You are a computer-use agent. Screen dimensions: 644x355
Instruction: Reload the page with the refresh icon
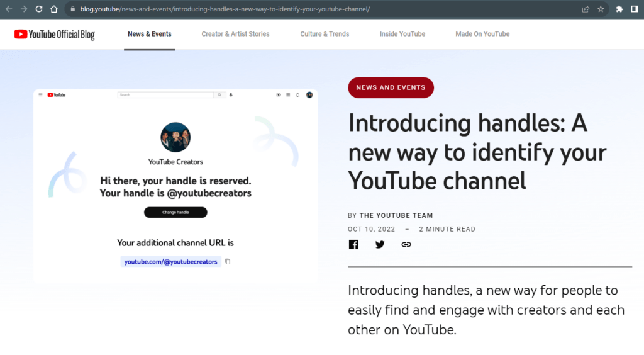point(39,9)
